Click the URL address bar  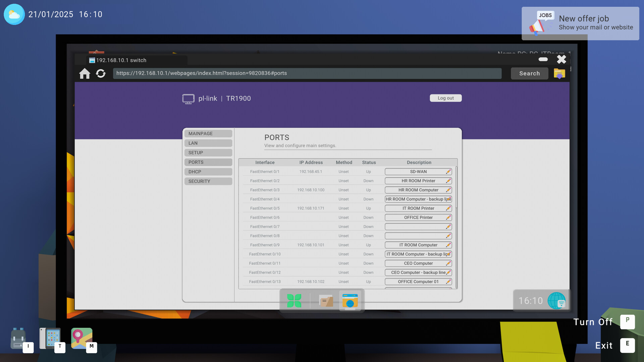coord(307,73)
